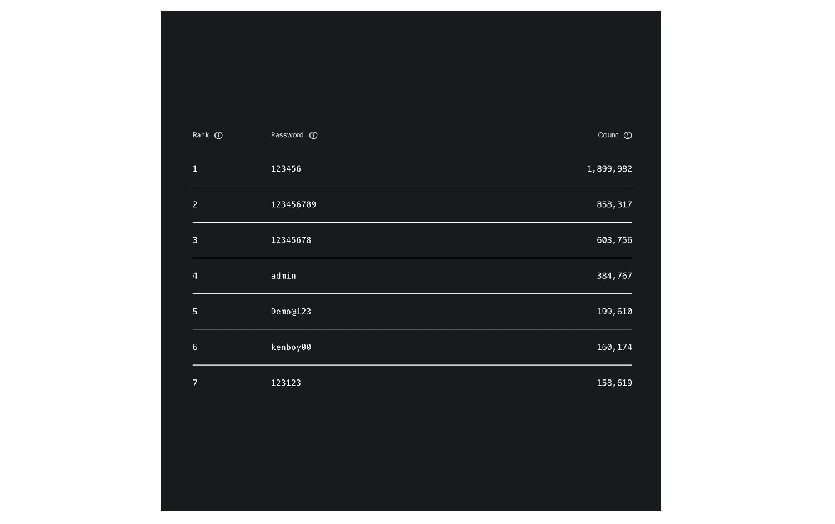Screen dimensions: 835x524
Task: Click rank number 7 in the table
Action: tap(195, 383)
